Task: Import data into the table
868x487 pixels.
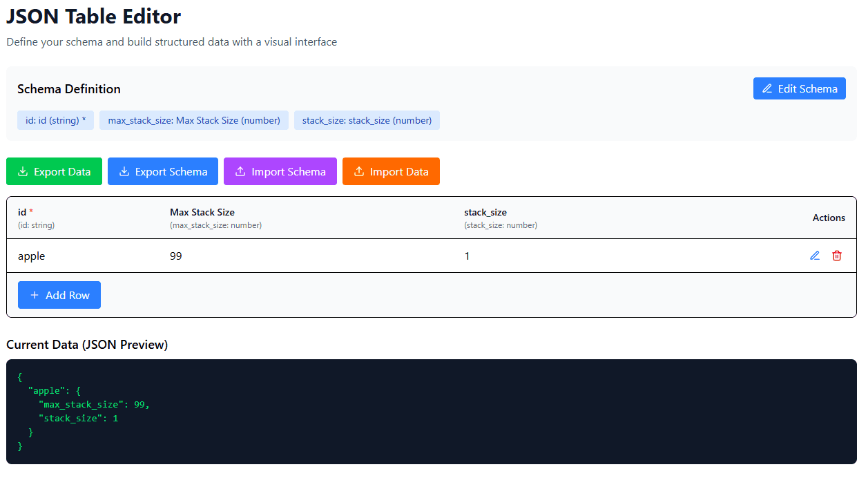Action: tap(391, 171)
